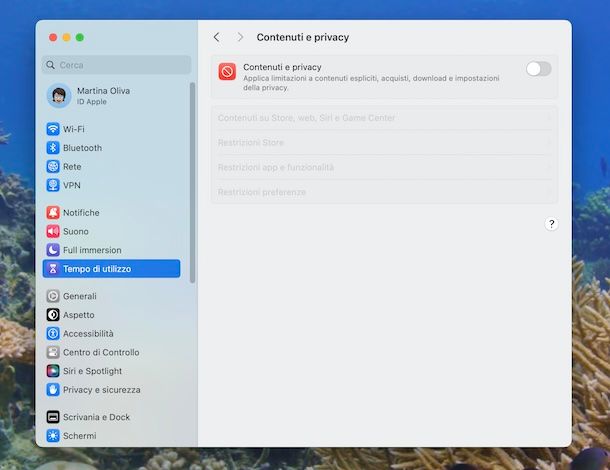Click the VPN icon in sidebar

pyautogui.click(x=53, y=185)
